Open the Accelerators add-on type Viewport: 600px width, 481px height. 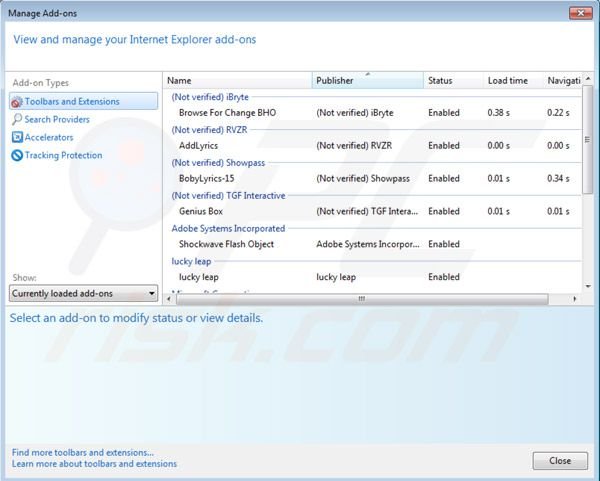tap(49, 137)
